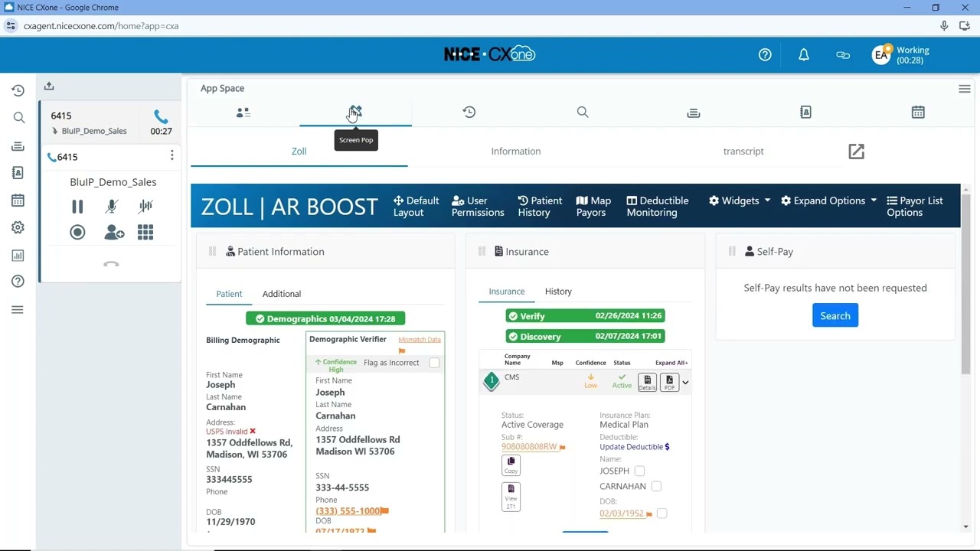This screenshot has width=980, height=551.
Task: Open App Space directory icon
Action: tap(805, 112)
